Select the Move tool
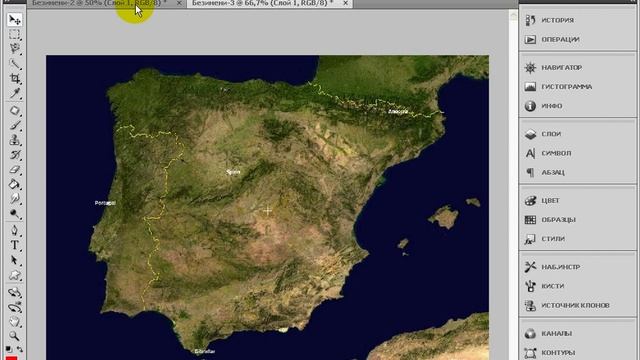 click(x=15, y=20)
